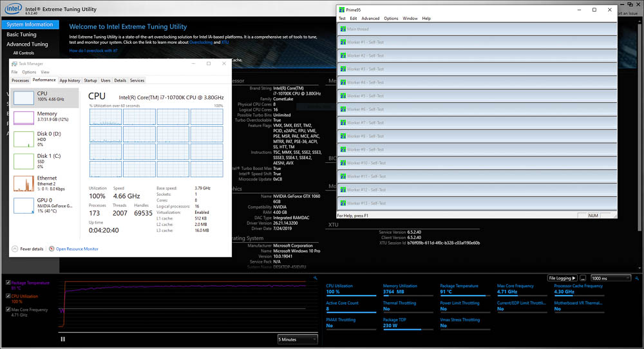Open the 1000 ms polling interval dropdown

point(611,278)
